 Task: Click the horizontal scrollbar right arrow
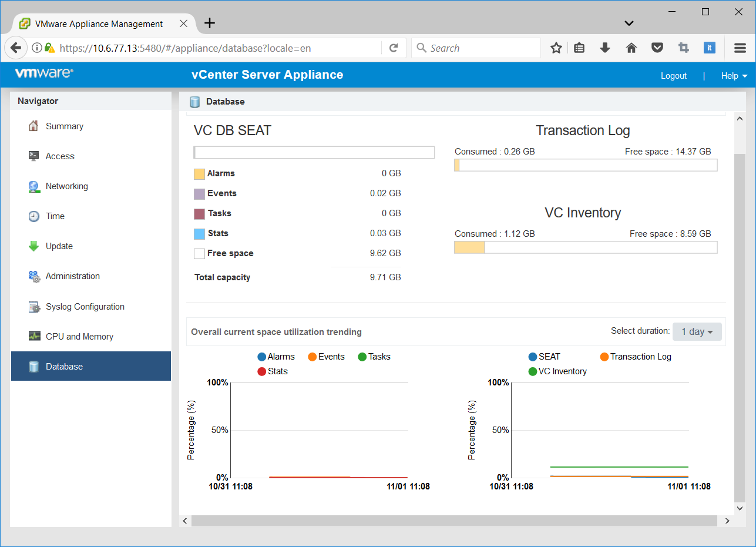pos(727,521)
